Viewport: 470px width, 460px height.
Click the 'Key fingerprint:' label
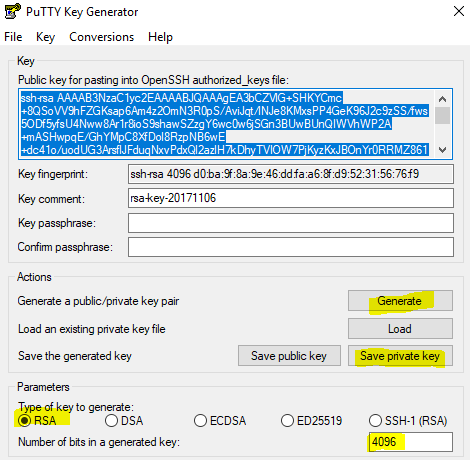coord(53,174)
